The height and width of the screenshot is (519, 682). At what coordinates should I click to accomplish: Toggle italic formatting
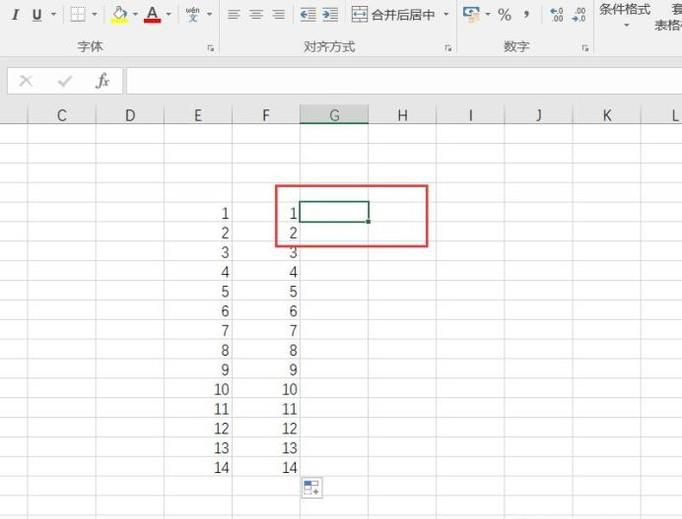coord(15,15)
